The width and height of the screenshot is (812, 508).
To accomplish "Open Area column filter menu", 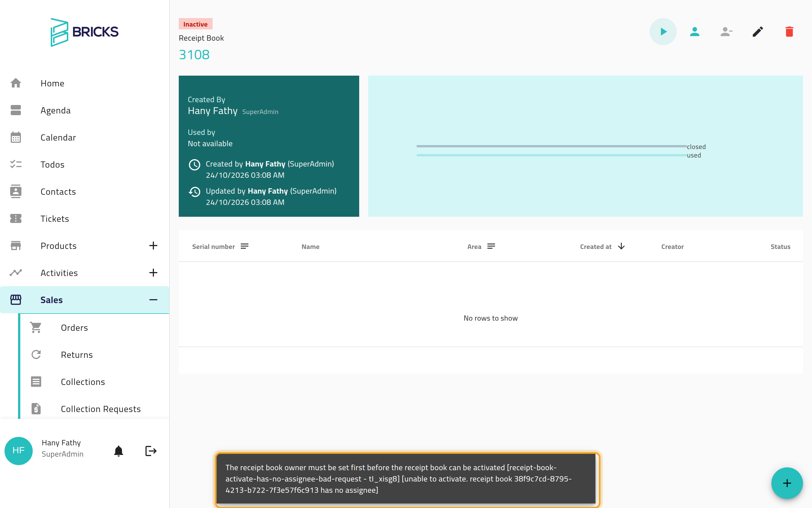I will coord(491,246).
